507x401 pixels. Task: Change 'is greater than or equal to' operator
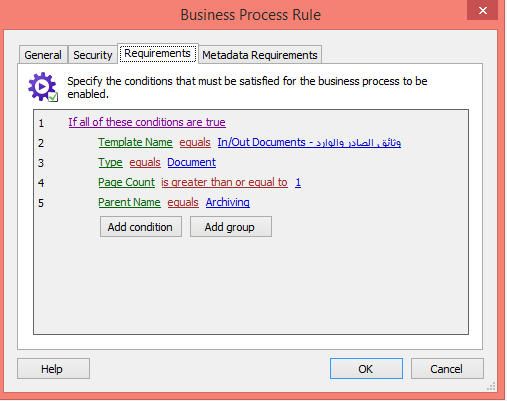(x=224, y=182)
